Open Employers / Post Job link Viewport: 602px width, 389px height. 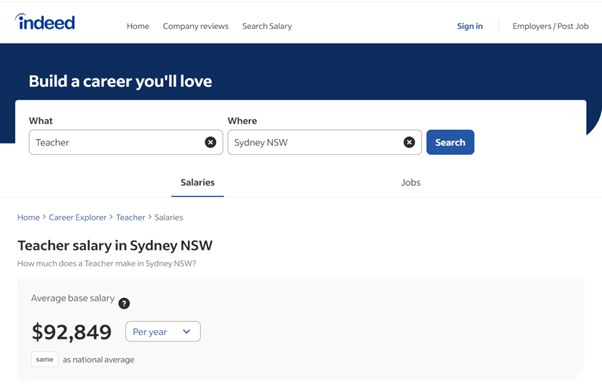(x=550, y=26)
